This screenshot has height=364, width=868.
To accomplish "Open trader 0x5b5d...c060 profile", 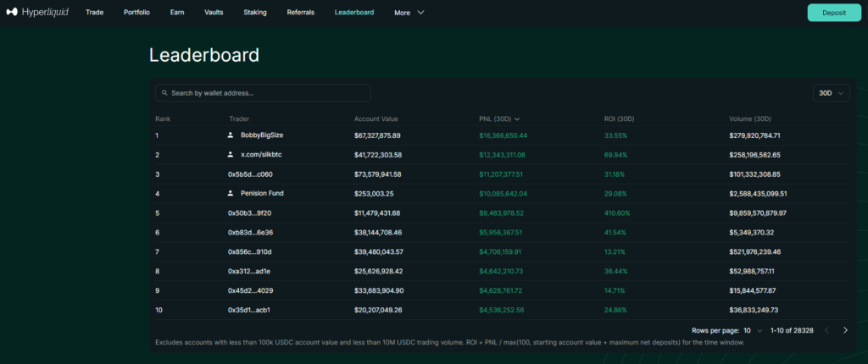I will (x=250, y=174).
